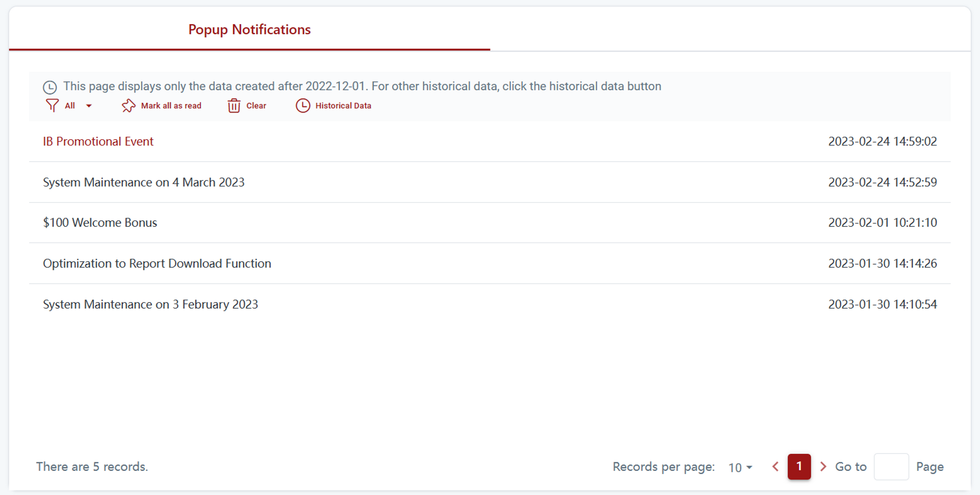Open System Maintenance on 4 March 2023
The height and width of the screenshot is (495, 980).
click(144, 182)
